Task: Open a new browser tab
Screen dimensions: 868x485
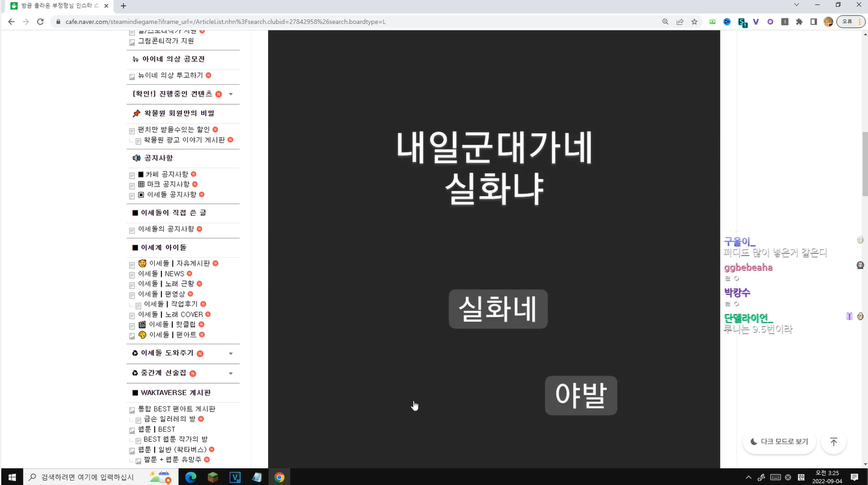Action: coord(123,6)
